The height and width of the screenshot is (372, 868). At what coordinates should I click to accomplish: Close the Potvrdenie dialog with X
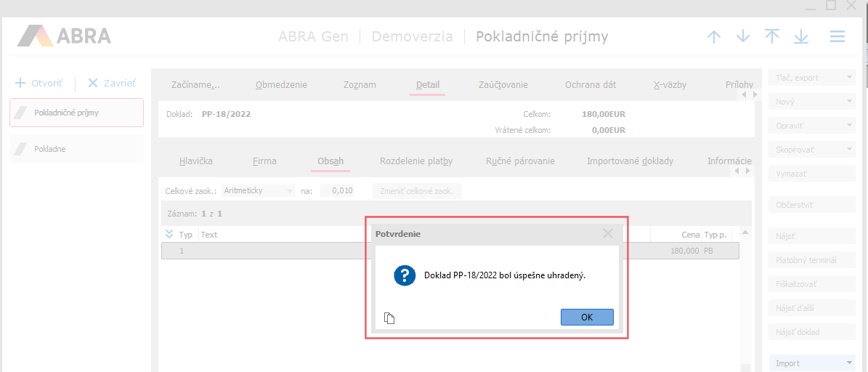tap(608, 233)
